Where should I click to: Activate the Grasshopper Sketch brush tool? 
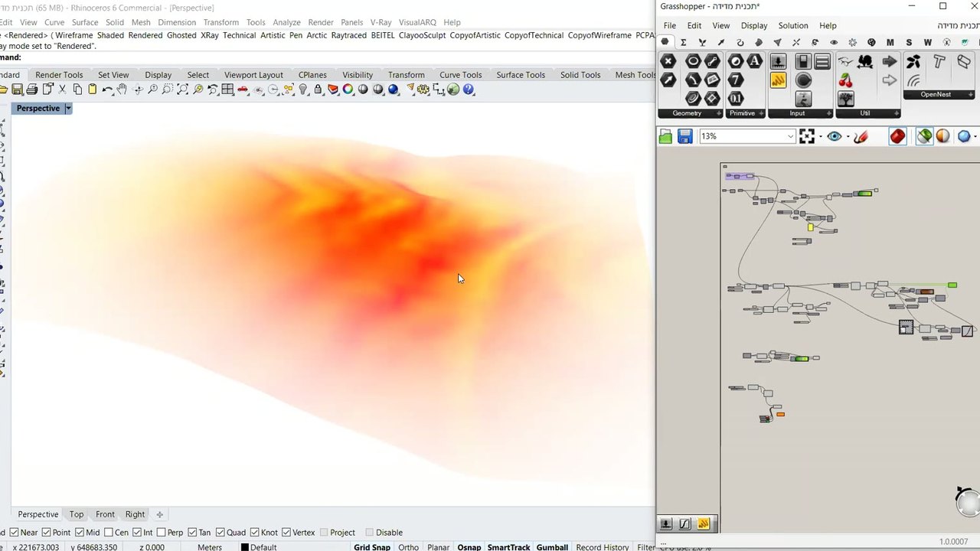pos(861,136)
